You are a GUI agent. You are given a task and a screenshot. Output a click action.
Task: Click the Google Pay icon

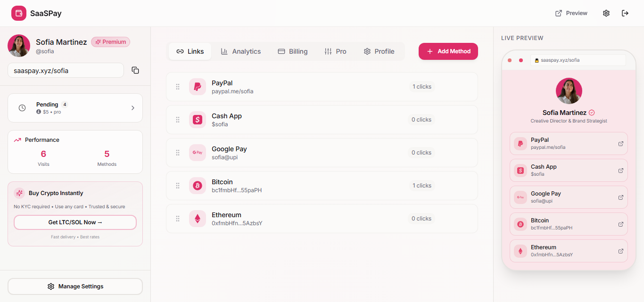197,152
